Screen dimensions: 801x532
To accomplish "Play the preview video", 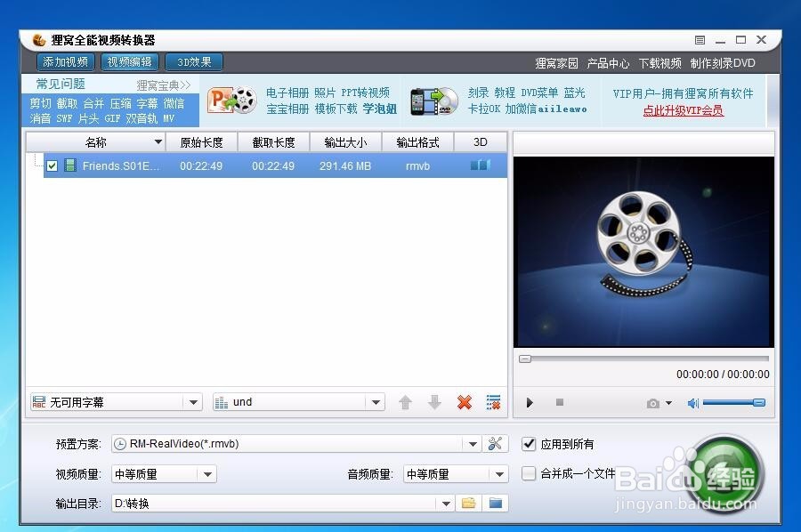I will pos(530,403).
